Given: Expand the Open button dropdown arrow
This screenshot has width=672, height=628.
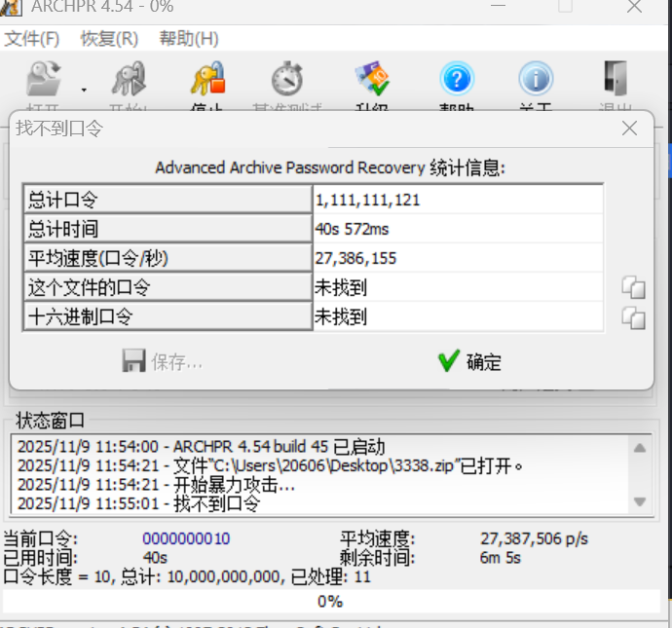Looking at the screenshot, I should (84, 90).
